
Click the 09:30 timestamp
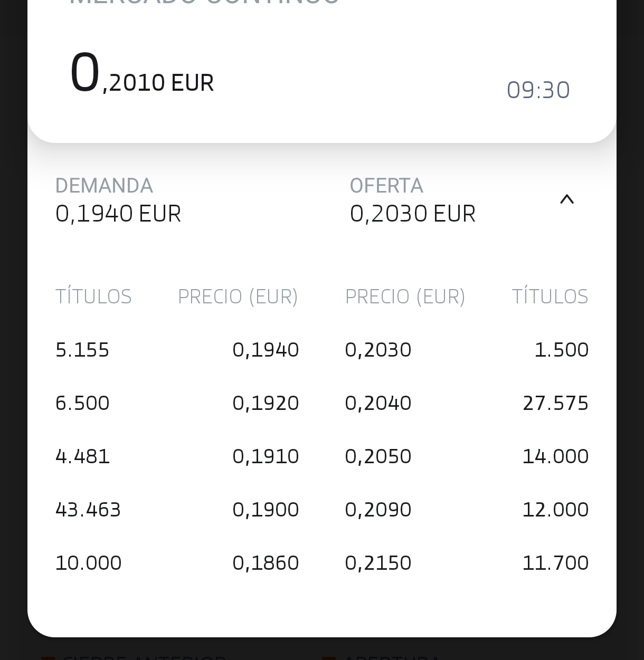pyautogui.click(x=538, y=90)
